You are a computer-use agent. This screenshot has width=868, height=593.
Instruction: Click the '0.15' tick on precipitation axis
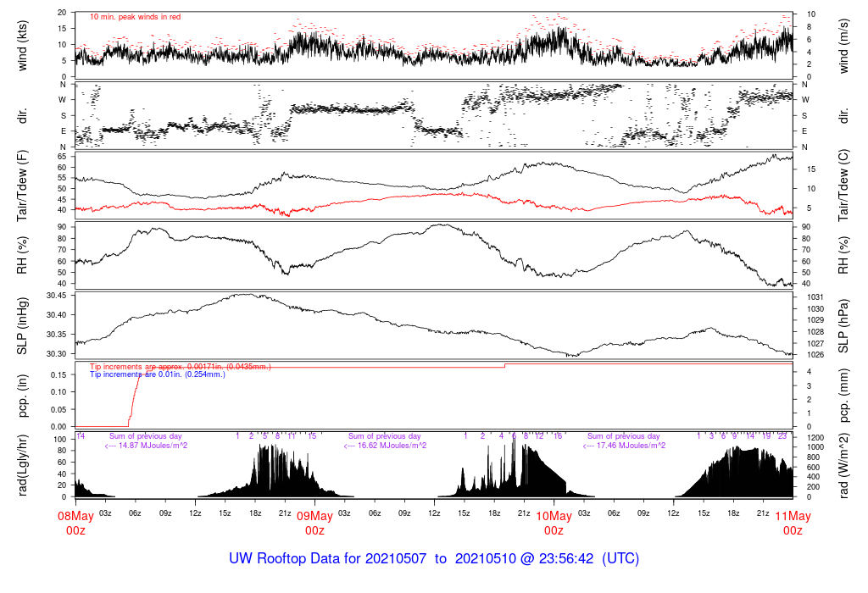(58, 374)
